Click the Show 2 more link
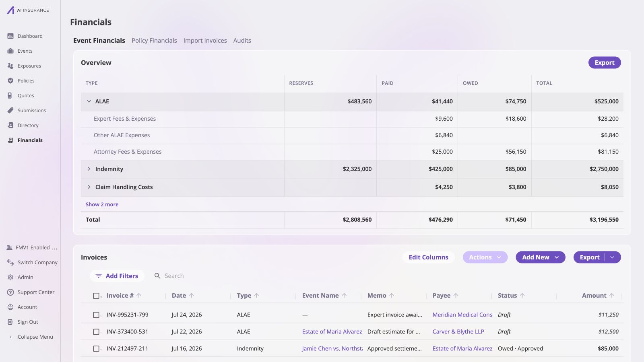This screenshot has width=644, height=362. click(102, 204)
